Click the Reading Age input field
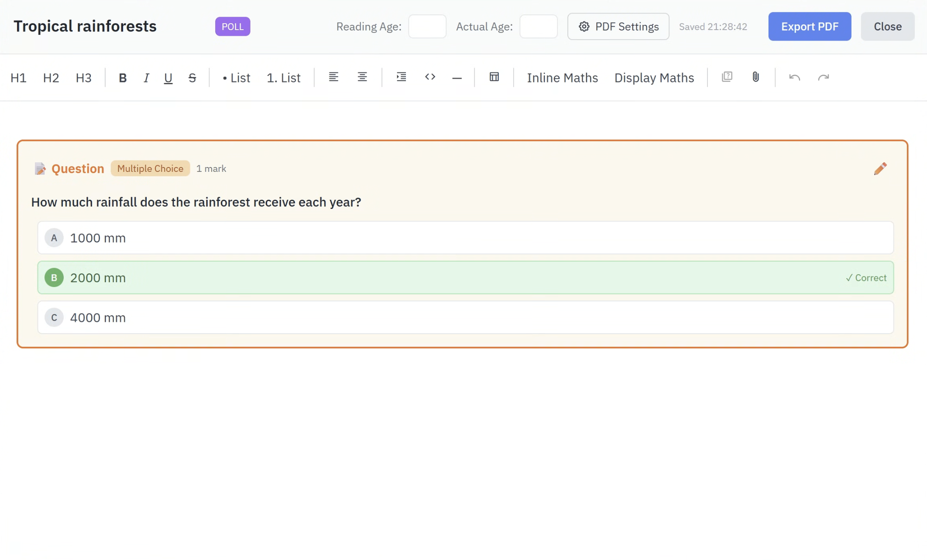The width and height of the screenshot is (927, 560). coord(427,27)
